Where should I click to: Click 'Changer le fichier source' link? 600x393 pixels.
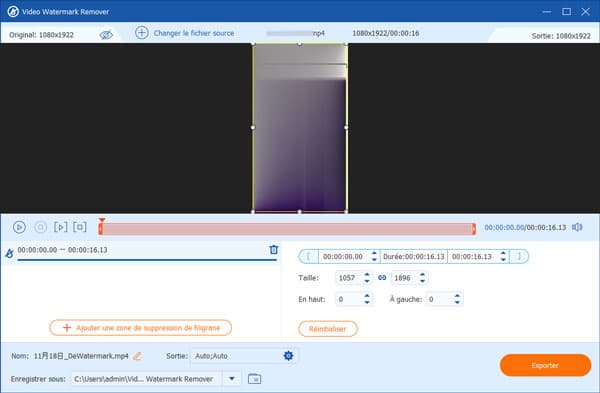[x=194, y=33]
